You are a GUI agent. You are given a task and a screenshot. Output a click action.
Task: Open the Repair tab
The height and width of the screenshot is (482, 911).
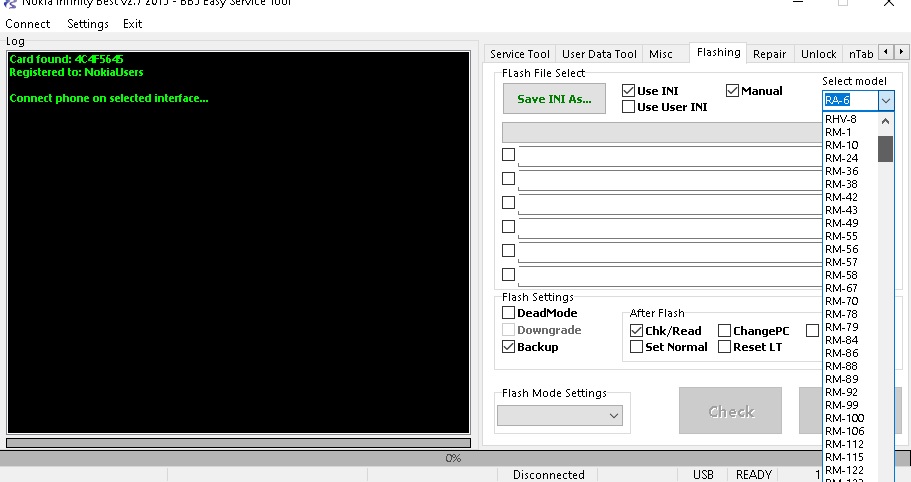(x=769, y=54)
